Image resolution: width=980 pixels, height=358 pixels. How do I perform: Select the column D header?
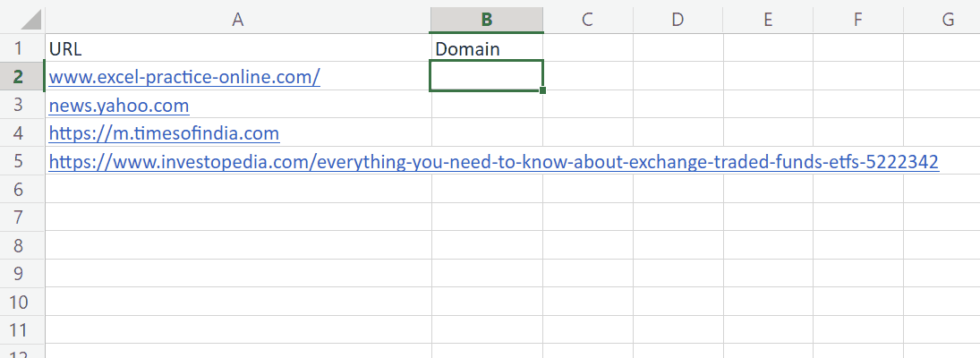click(x=677, y=19)
